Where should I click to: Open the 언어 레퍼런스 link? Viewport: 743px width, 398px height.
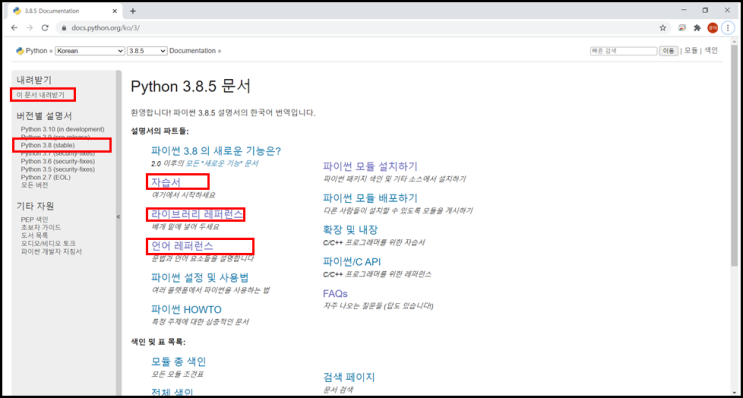[182, 246]
